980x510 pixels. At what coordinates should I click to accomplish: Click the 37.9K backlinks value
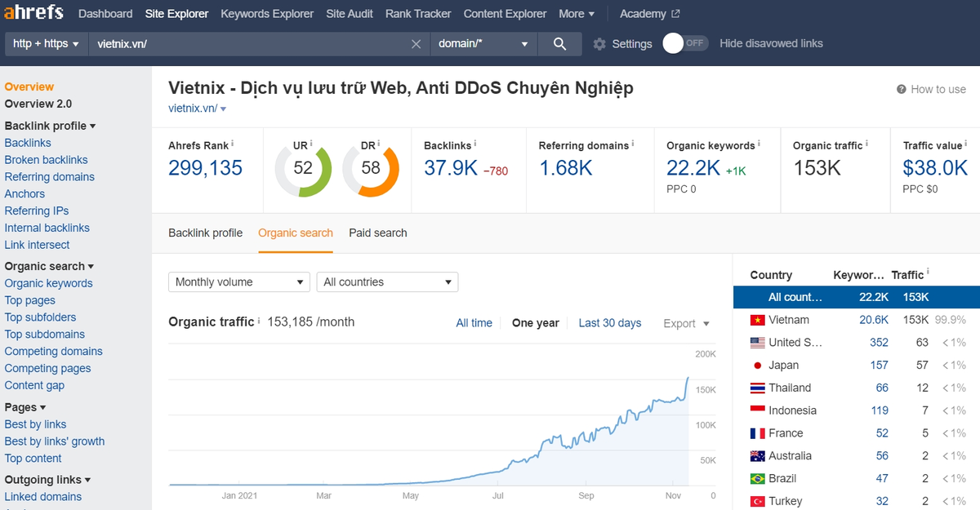click(451, 168)
